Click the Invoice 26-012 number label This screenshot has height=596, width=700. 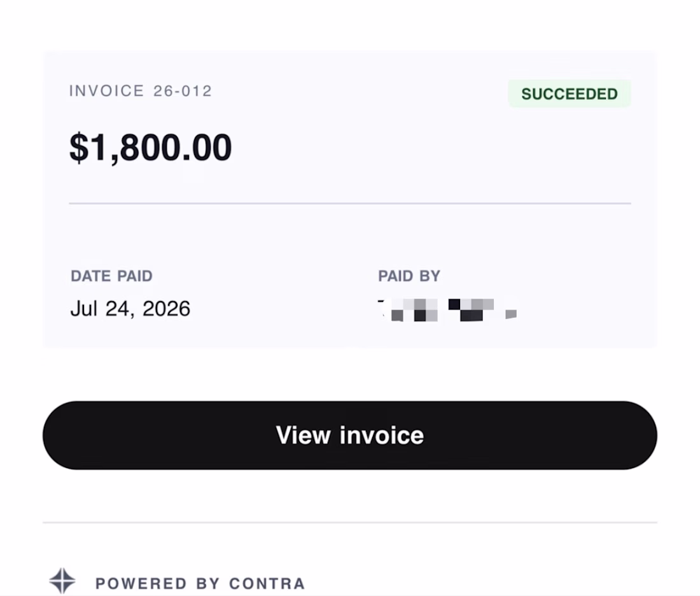141,90
